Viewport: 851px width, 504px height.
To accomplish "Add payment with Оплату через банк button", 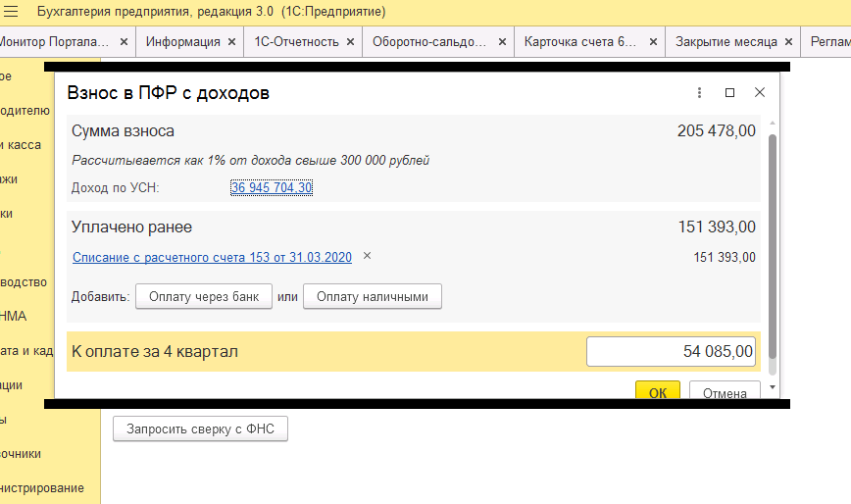I will click(204, 297).
